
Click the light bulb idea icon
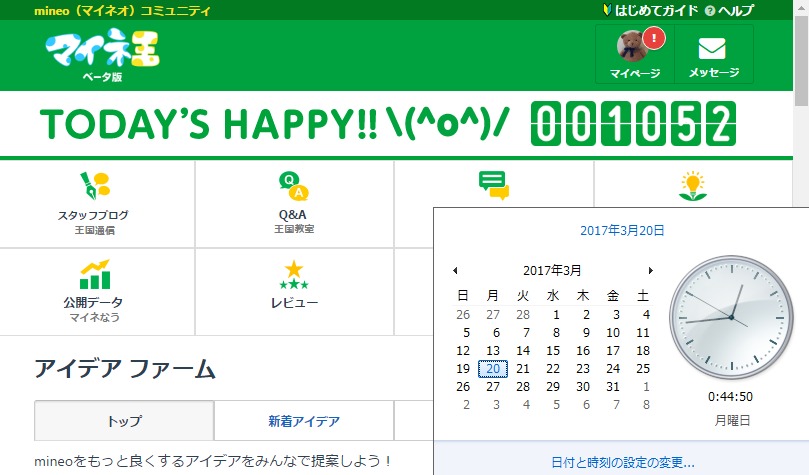click(692, 186)
